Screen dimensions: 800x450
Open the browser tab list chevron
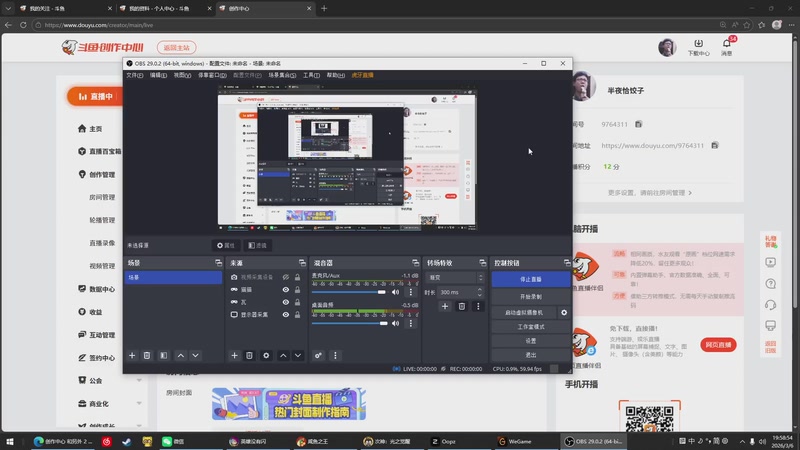pyautogui.click(x=8, y=8)
